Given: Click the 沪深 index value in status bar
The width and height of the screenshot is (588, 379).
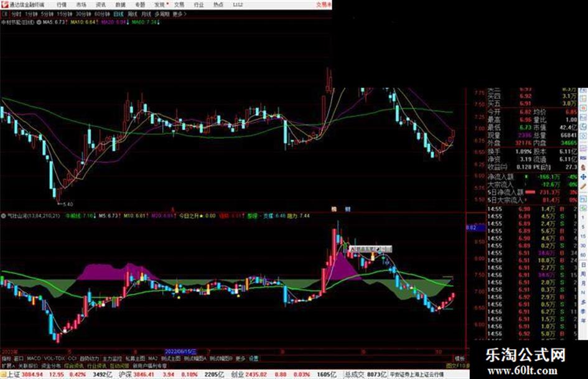Looking at the screenshot, I should click(x=144, y=375).
